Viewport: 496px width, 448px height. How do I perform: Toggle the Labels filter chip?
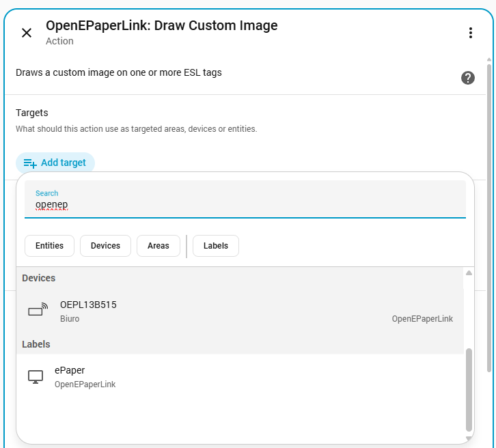coord(216,246)
